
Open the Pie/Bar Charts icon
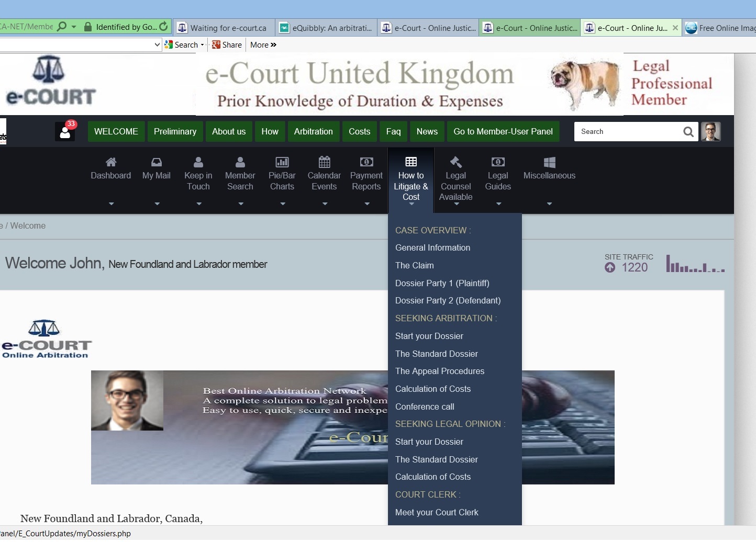coord(282,162)
